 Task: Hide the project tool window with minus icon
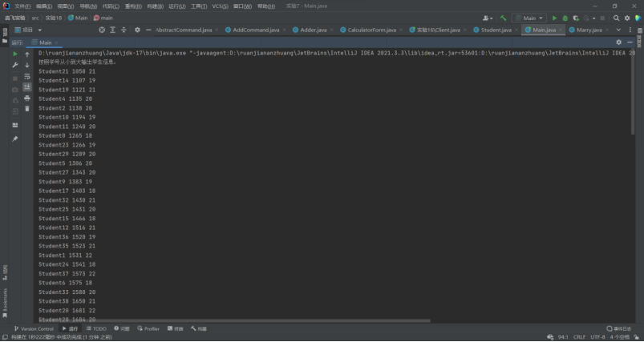point(148,30)
